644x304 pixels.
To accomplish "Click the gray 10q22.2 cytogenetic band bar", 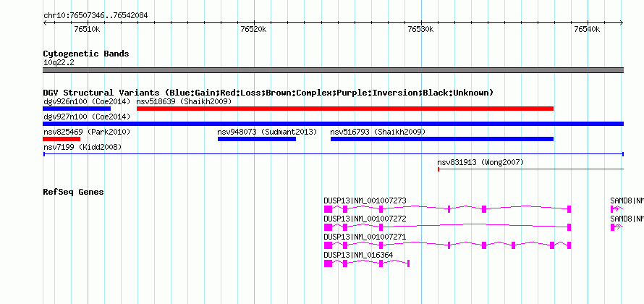I will click(x=333, y=70).
